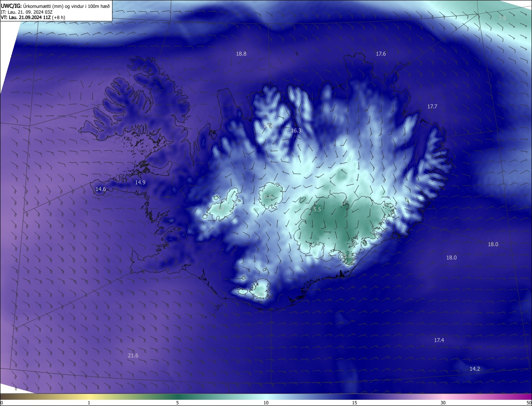Viewport: 532px width, 406px height.
Task: Click the map title 'UWC/IG: Úrkomumætti (mm)'
Action: (32, 6)
